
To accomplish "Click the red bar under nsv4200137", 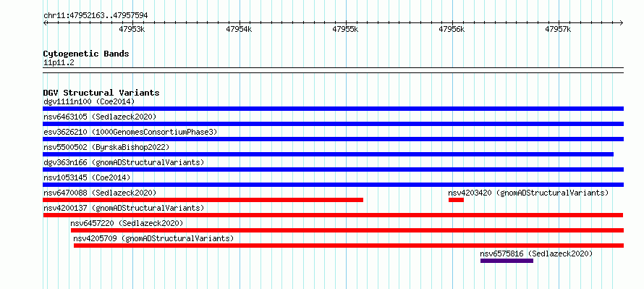I will pyautogui.click(x=333, y=215).
